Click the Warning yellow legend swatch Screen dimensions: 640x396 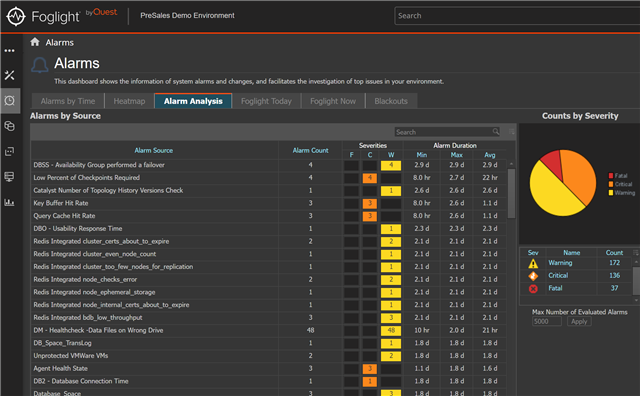click(611, 193)
